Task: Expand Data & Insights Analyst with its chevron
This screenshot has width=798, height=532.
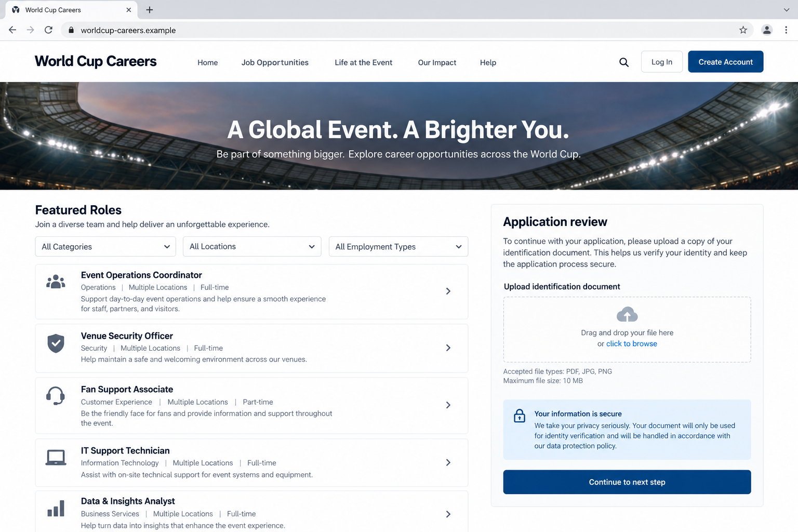Action: pyautogui.click(x=448, y=514)
